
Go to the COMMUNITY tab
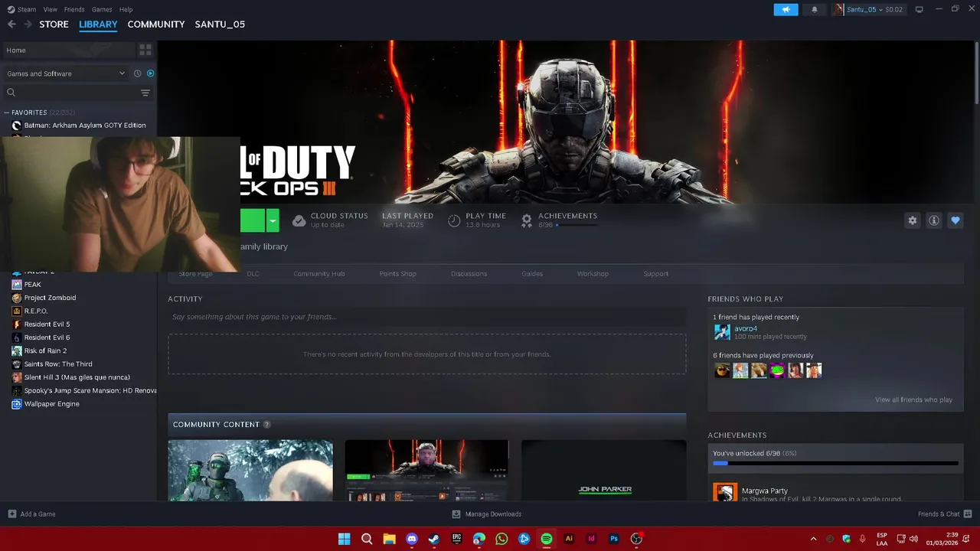click(x=156, y=24)
